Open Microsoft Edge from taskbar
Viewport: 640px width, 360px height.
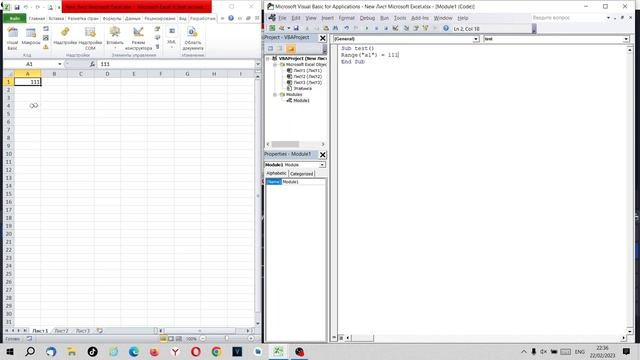[133, 351]
